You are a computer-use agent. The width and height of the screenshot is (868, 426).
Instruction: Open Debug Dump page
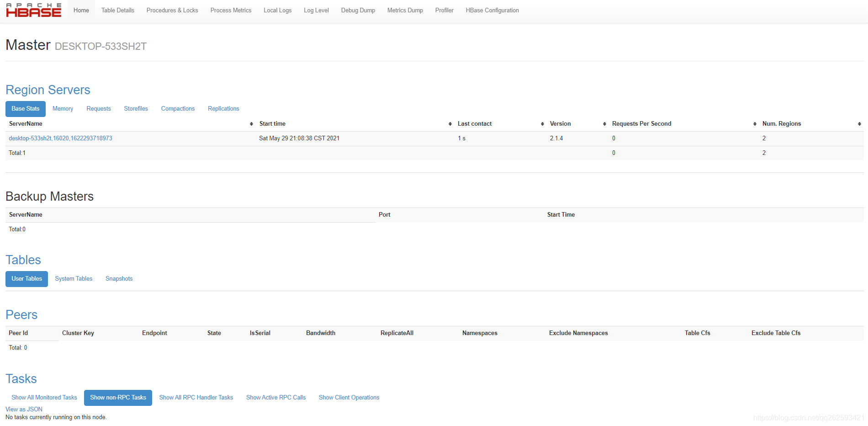[x=358, y=11]
